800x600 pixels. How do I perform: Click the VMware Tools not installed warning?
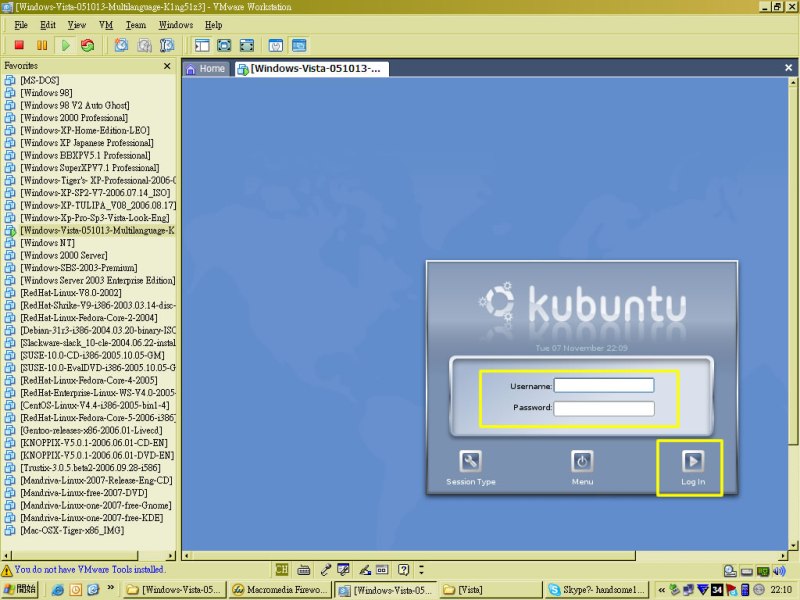[84, 569]
